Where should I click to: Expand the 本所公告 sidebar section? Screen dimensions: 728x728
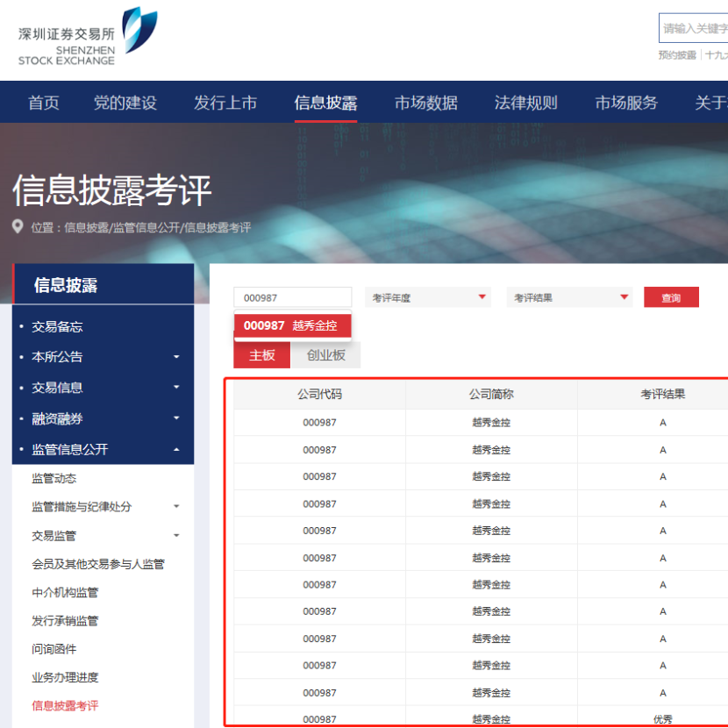click(x=103, y=357)
